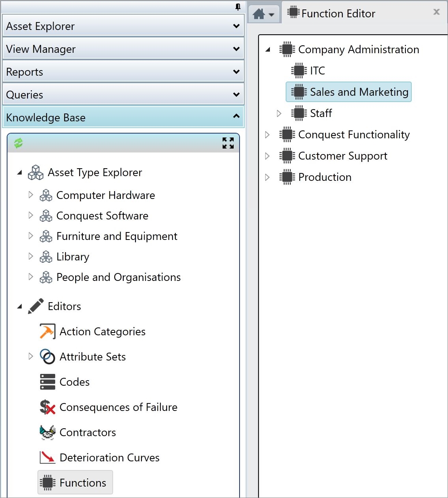Expand the Computer Hardware tree node
This screenshot has height=498, width=448.
click(31, 195)
